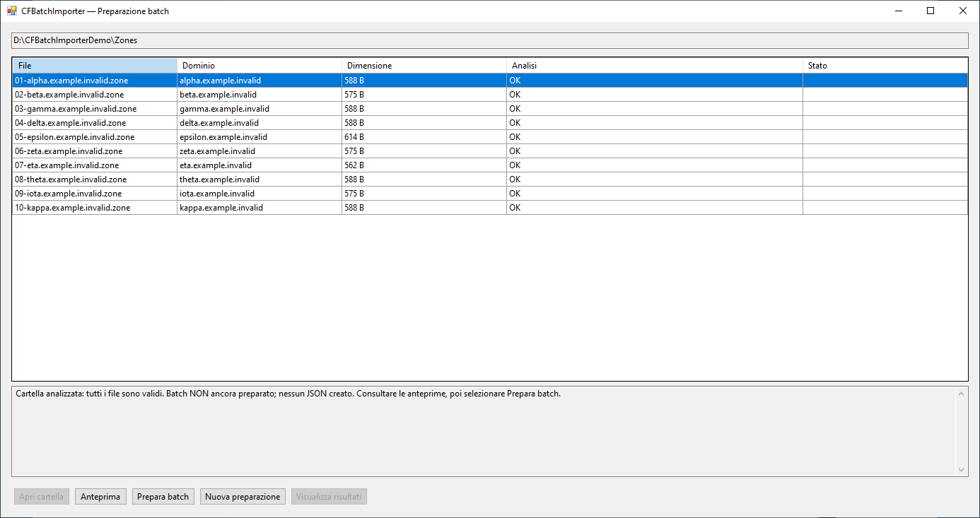980x518 pixels.
Task: Open the Anteprima preview button
Action: point(101,497)
